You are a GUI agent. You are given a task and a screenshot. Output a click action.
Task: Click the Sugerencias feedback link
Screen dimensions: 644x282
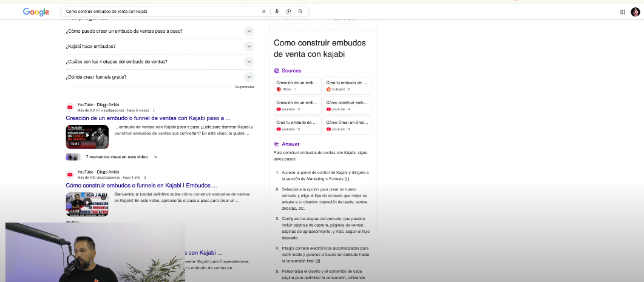tap(245, 87)
